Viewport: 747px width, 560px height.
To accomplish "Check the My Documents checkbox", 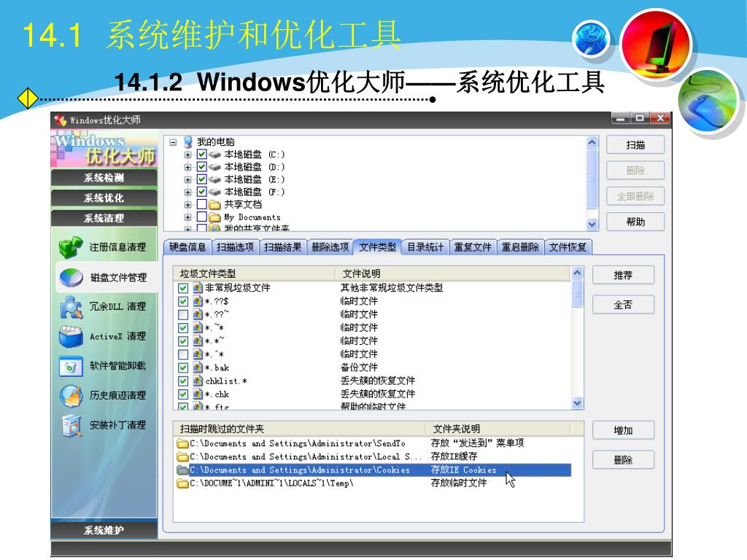I will point(201,217).
